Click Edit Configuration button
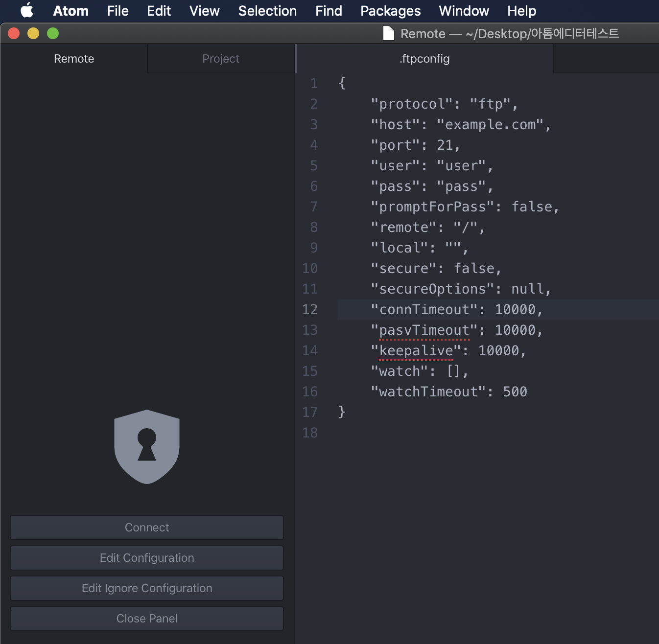The width and height of the screenshot is (659, 644). coord(147,558)
